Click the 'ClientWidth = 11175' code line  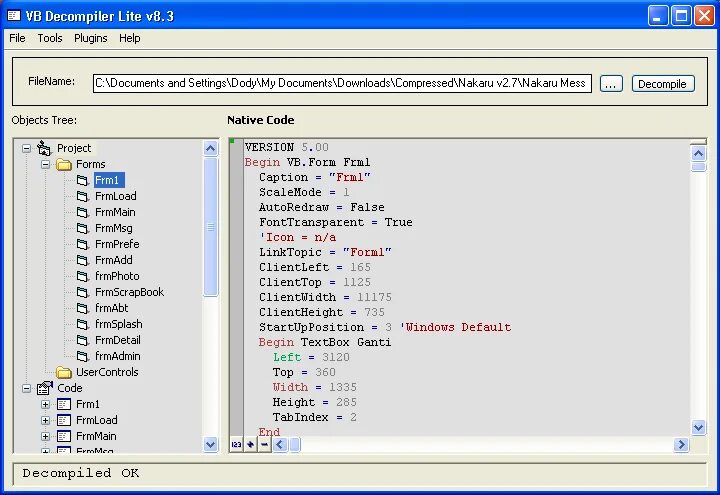pyautogui.click(x=325, y=298)
